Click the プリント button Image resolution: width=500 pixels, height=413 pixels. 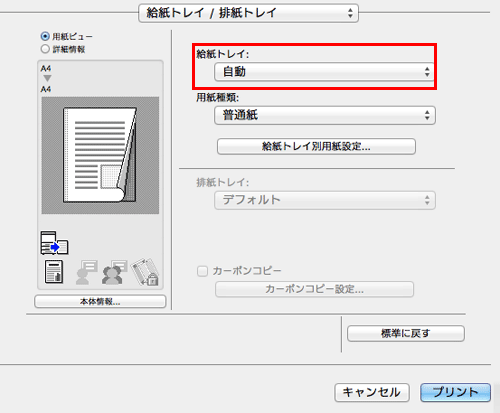tap(455, 392)
